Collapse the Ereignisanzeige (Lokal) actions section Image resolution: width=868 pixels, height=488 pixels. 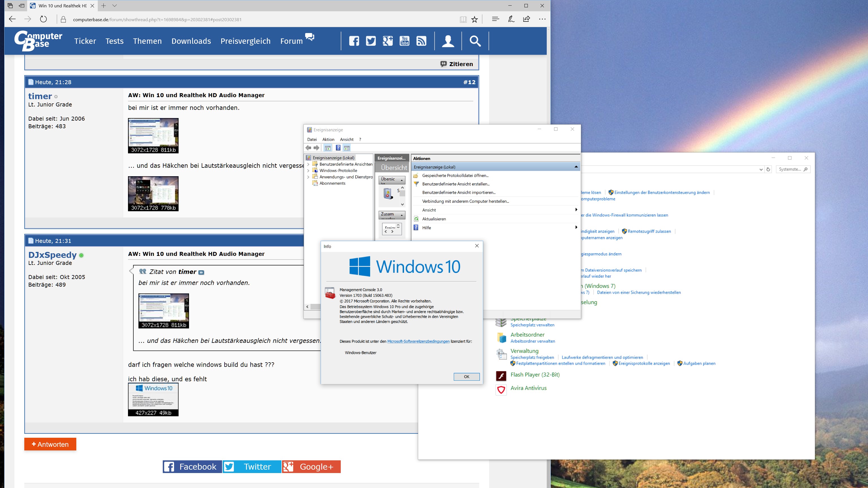(576, 167)
